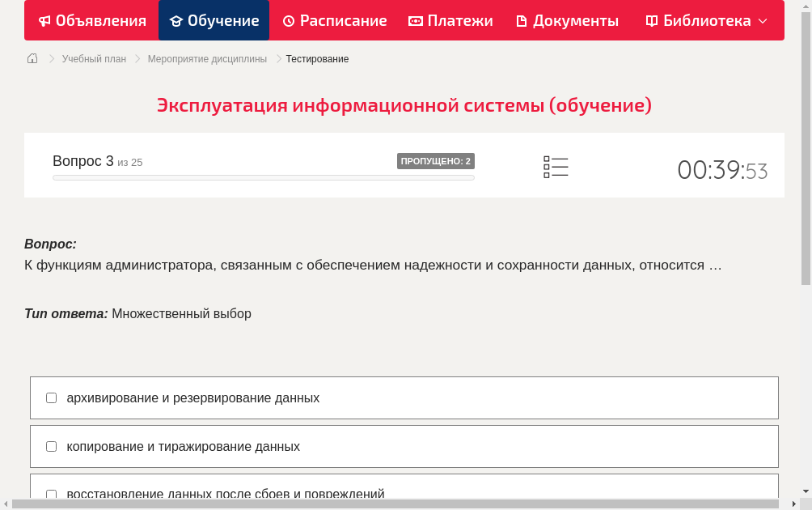Click the clock icon beside Расписание
812x510 pixels.
(x=288, y=20)
